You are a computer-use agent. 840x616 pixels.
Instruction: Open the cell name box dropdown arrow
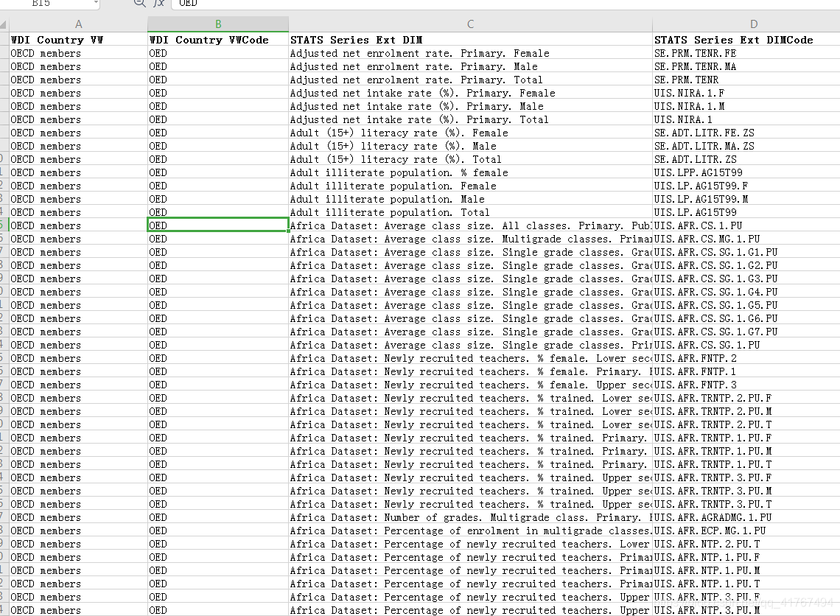(x=96, y=3)
